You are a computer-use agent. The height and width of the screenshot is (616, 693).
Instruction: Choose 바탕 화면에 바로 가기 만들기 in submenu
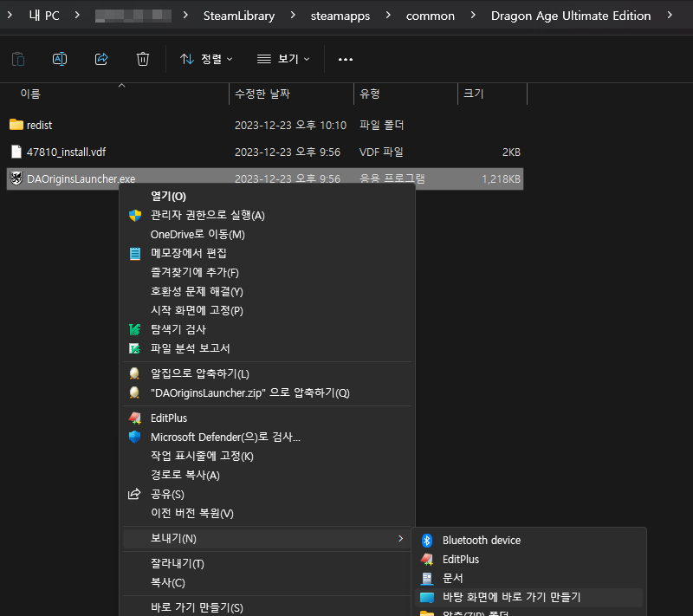click(x=528, y=598)
